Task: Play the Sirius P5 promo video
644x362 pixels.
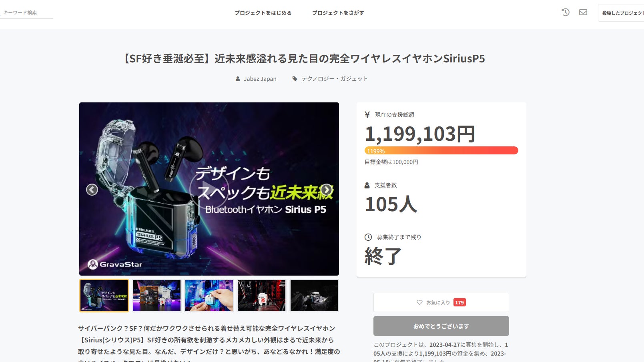Action: coord(209,189)
